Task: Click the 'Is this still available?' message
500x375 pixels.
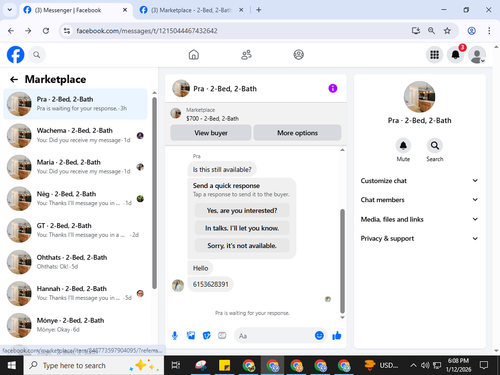Action: pos(222,169)
